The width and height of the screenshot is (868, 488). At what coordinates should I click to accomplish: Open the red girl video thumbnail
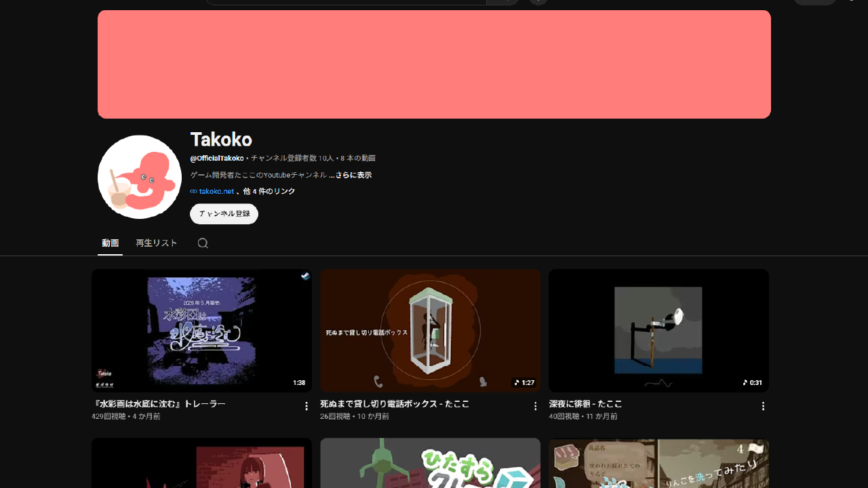click(201, 463)
